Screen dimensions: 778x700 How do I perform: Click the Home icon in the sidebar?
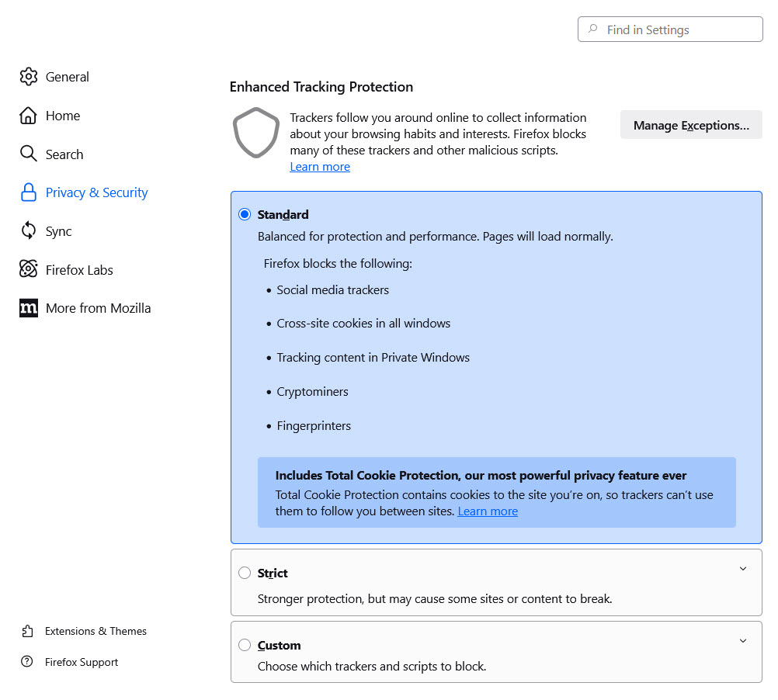[x=27, y=115]
